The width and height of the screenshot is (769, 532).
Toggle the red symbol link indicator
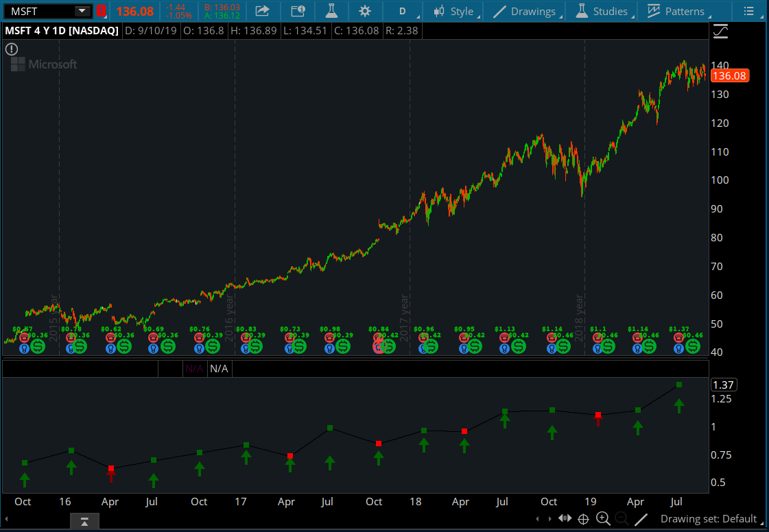(x=101, y=11)
